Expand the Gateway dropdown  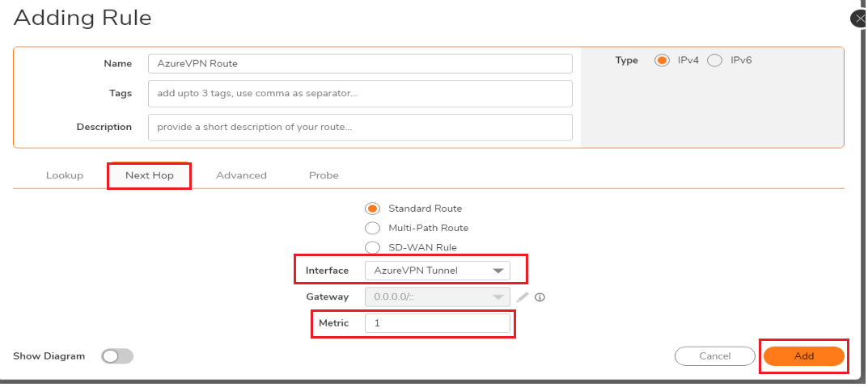pyautogui.click(x=438, y=297)
